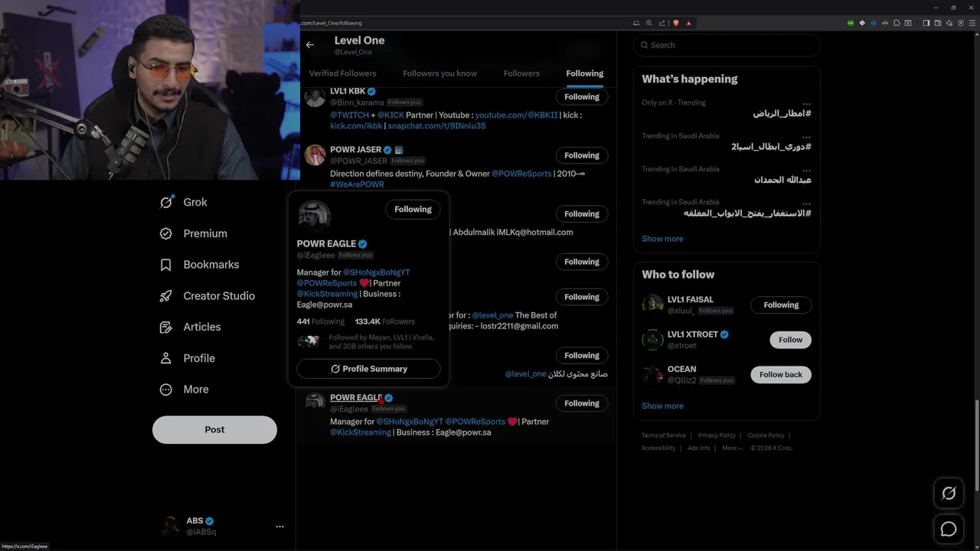Screen dimensions: 980x551
Task: Open LVL1 XTROET profile avatar
Action: (x=652, y=339)
